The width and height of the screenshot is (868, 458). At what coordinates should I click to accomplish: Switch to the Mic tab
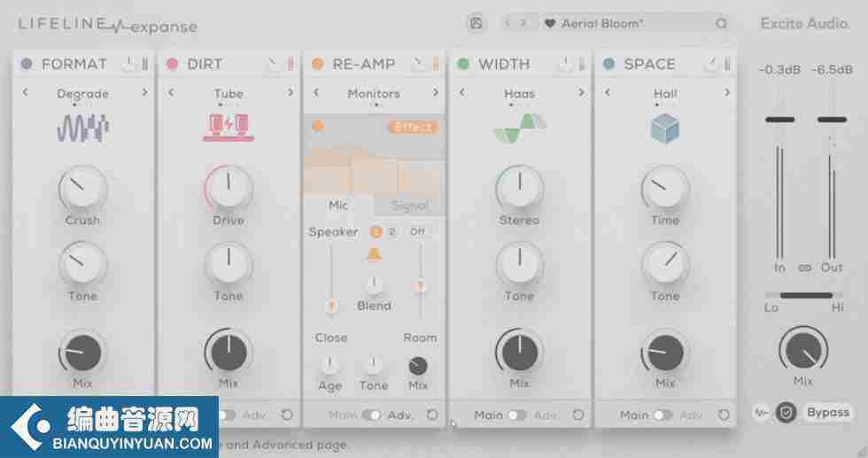point(338,206)
